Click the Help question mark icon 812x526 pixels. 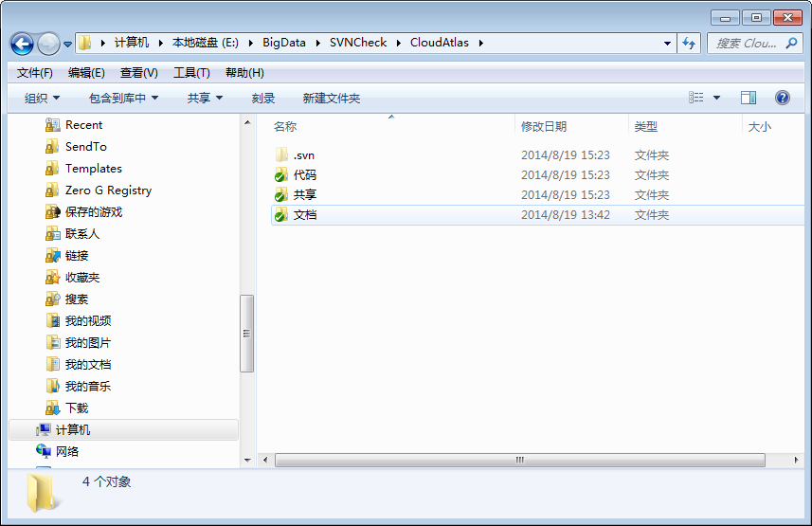783,98
